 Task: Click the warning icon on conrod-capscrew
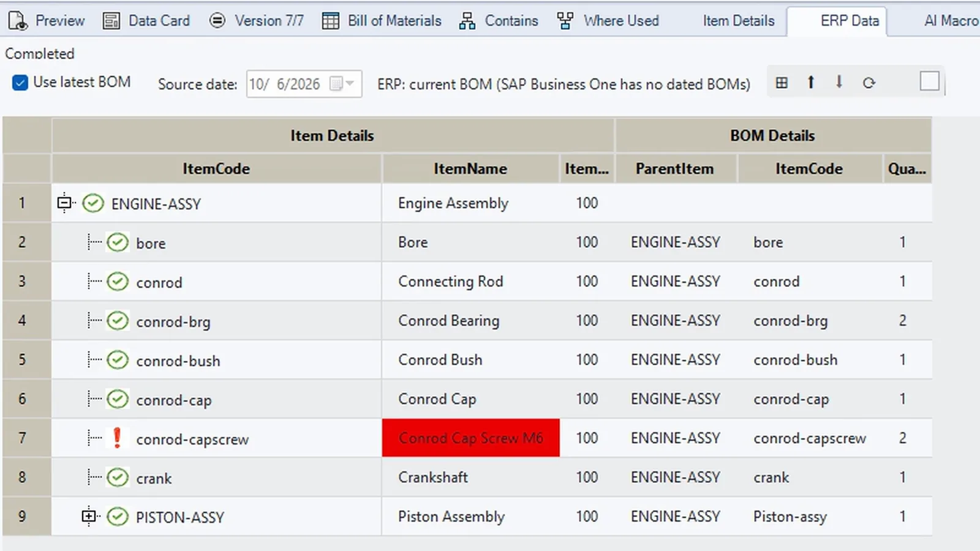tap(117, 438)
